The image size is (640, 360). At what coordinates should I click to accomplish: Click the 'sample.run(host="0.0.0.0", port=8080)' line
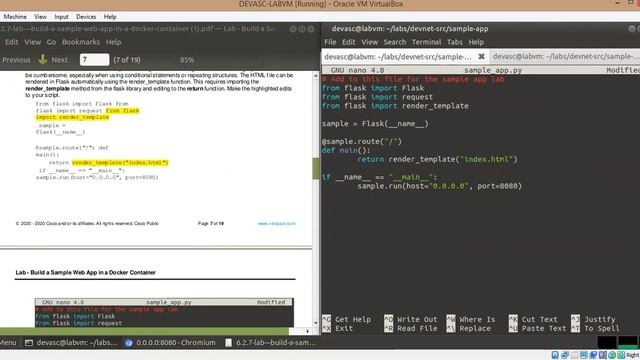click(440, 186)
